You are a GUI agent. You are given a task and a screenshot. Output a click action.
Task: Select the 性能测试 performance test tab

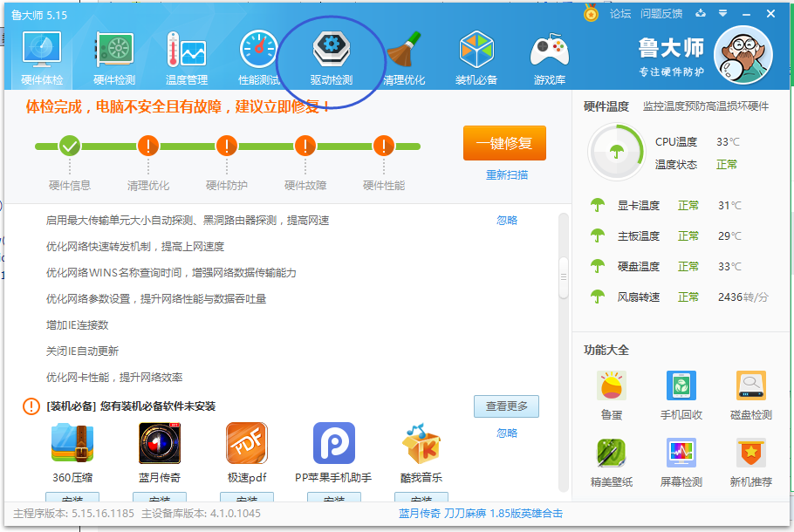point(259,58)
